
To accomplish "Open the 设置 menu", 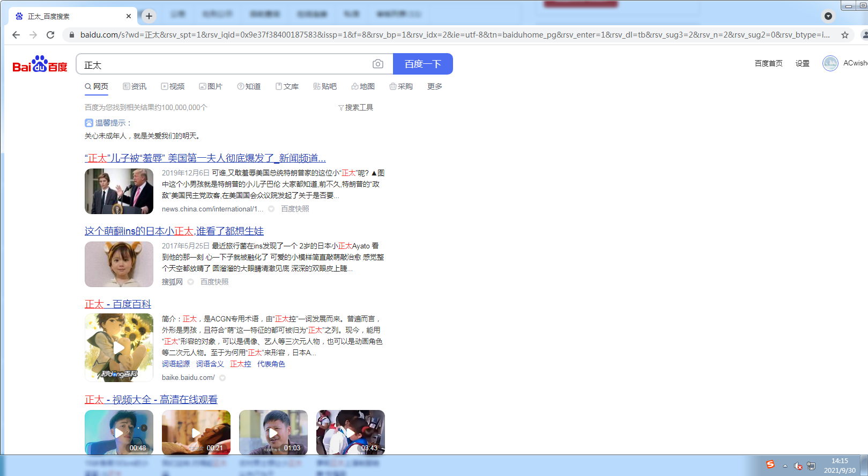I will (803, 63).
